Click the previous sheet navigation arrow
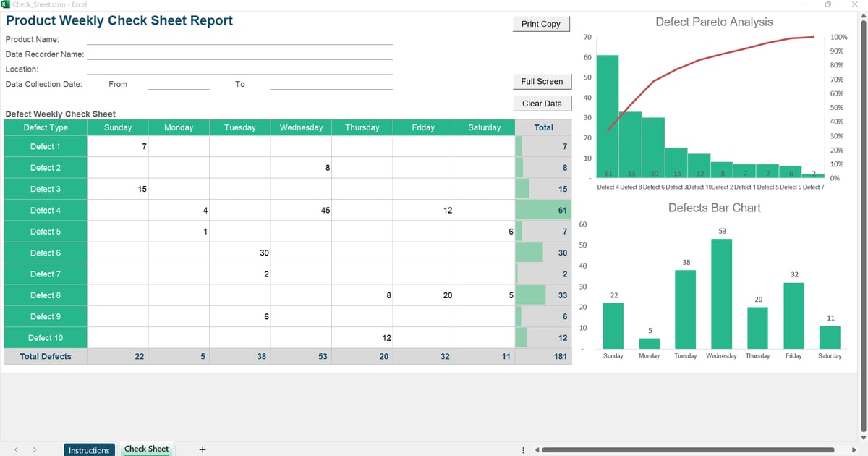The width and height of the screenshot is (868, 456). point(16,449)
